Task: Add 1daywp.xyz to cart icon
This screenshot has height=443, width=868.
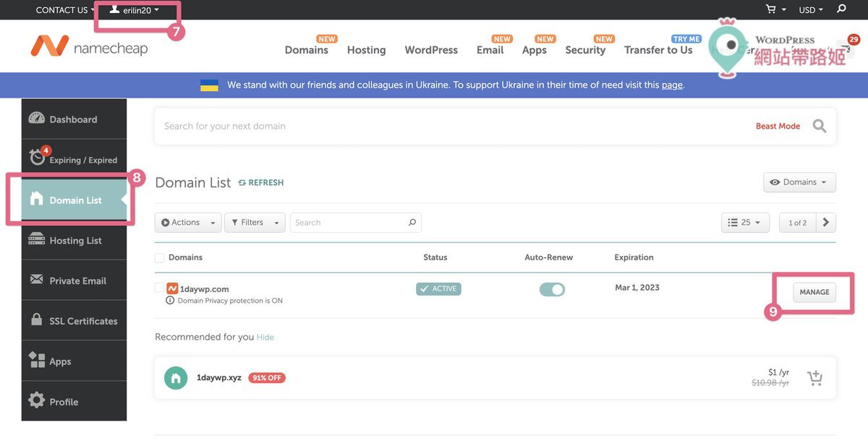Action: point(815,377)
